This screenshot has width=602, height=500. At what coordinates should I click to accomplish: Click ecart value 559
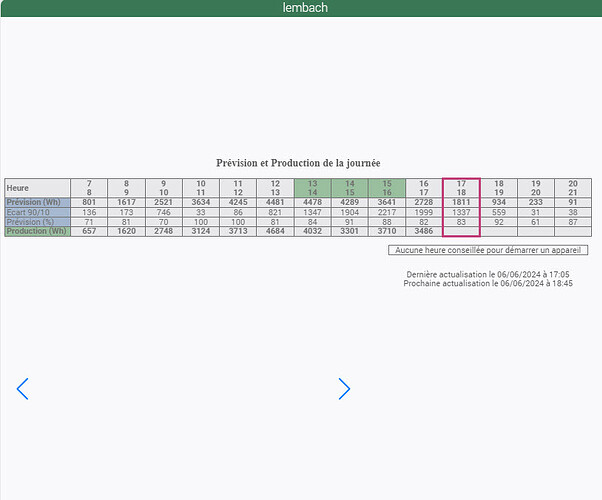[x=499, y=212]
